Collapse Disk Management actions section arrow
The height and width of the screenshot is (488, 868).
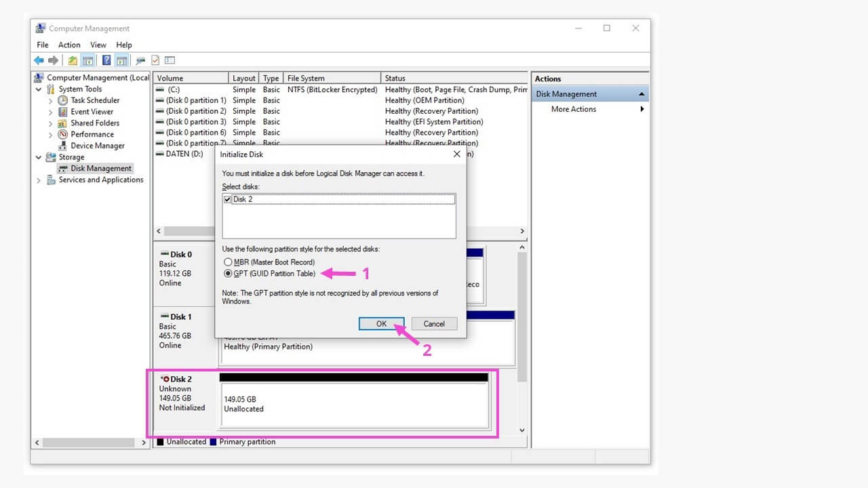pos(641,94)
